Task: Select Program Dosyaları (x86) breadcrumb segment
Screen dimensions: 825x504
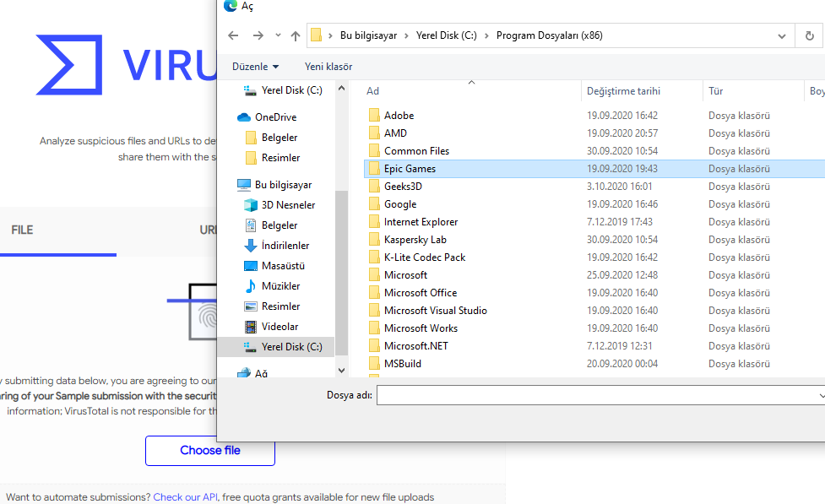Action: [550, 35]
